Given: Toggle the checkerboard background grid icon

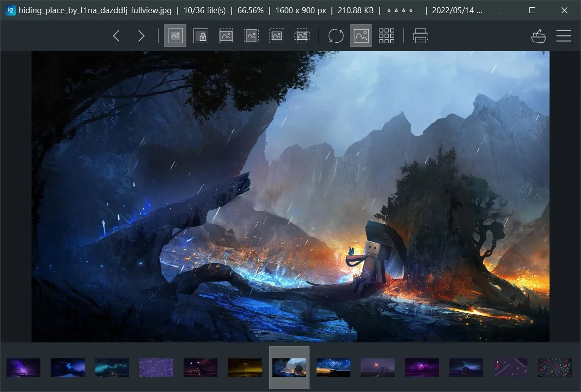Looking at the screenshot, I should click(x=386, y=36).
